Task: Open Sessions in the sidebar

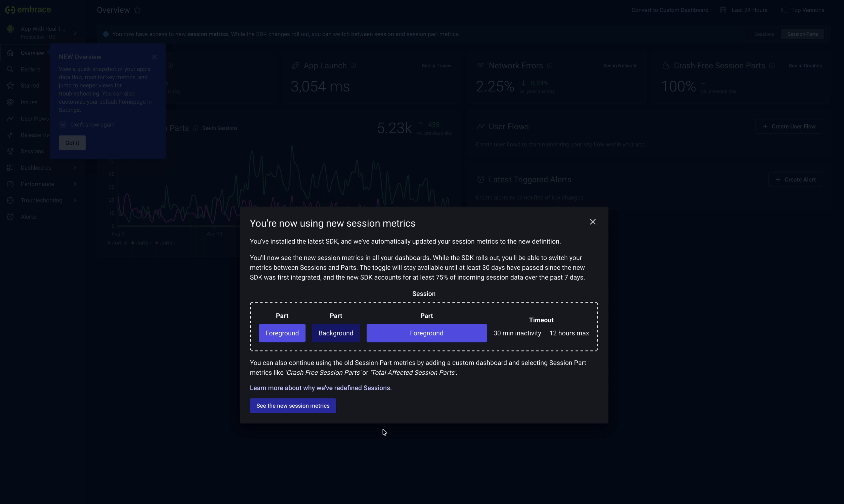Action: coord(32,151)
